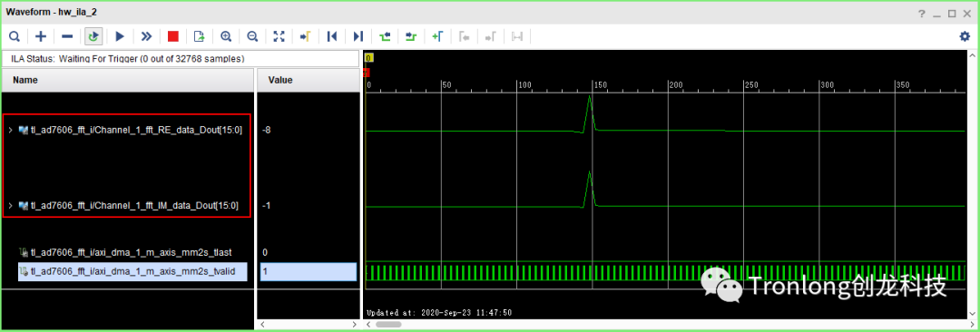Screen dimensions: 980x332
Task: Click the ILA Status text field
Action: coord(180,58)
